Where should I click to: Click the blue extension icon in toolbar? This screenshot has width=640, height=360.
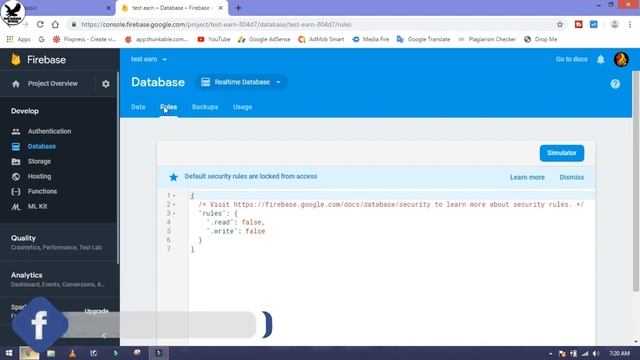pyautogui.click(x=593, y=24)
